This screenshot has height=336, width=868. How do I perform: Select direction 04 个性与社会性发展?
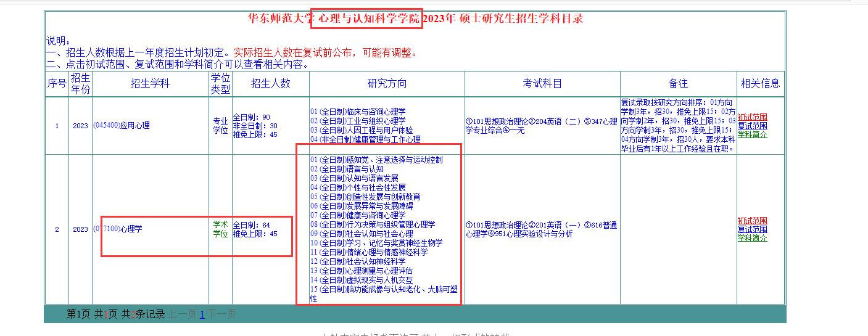tap(358, 187)
